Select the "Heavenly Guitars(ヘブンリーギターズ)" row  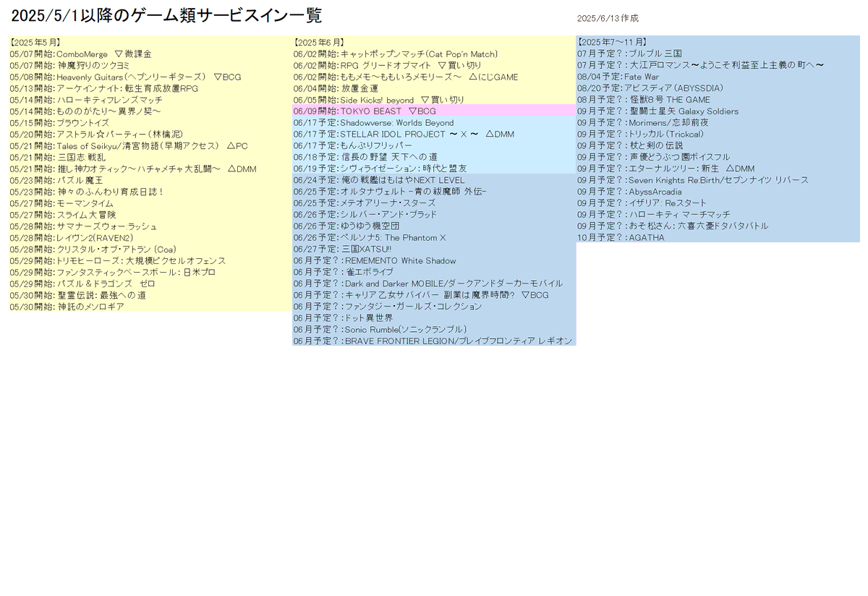(150, 77)
